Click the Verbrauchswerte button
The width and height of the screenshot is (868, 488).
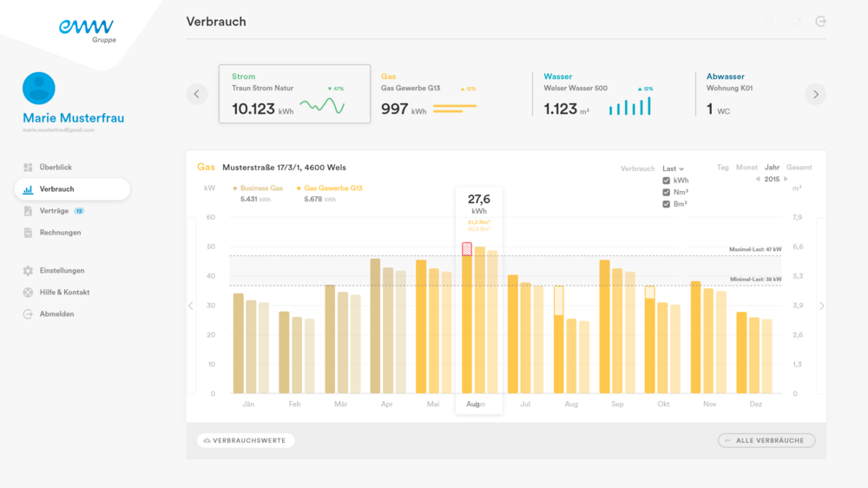[246, 441]
